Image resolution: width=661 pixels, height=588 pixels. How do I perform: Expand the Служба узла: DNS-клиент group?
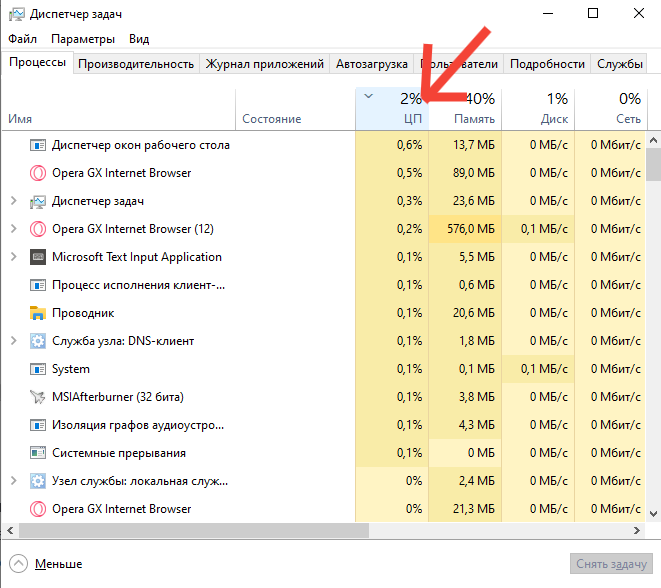pos(13,341)
